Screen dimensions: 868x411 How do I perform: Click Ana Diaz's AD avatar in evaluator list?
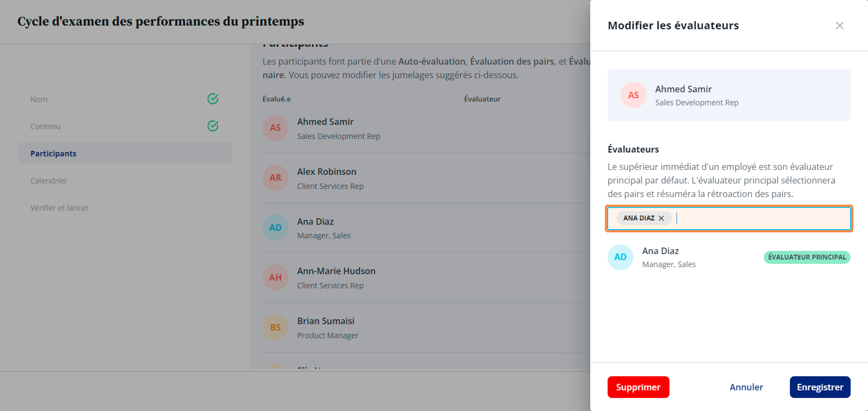(620, 257)
